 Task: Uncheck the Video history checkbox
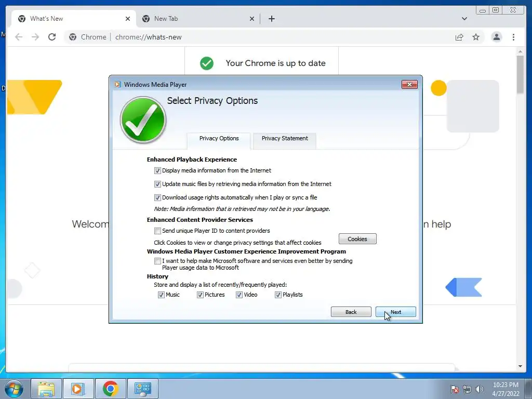[x=239, y=295]
